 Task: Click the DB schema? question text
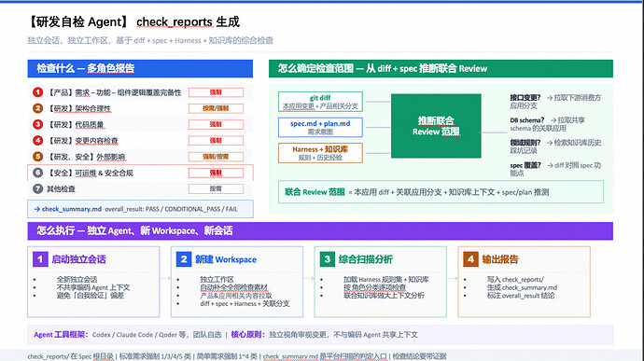[x=527, y=120]
